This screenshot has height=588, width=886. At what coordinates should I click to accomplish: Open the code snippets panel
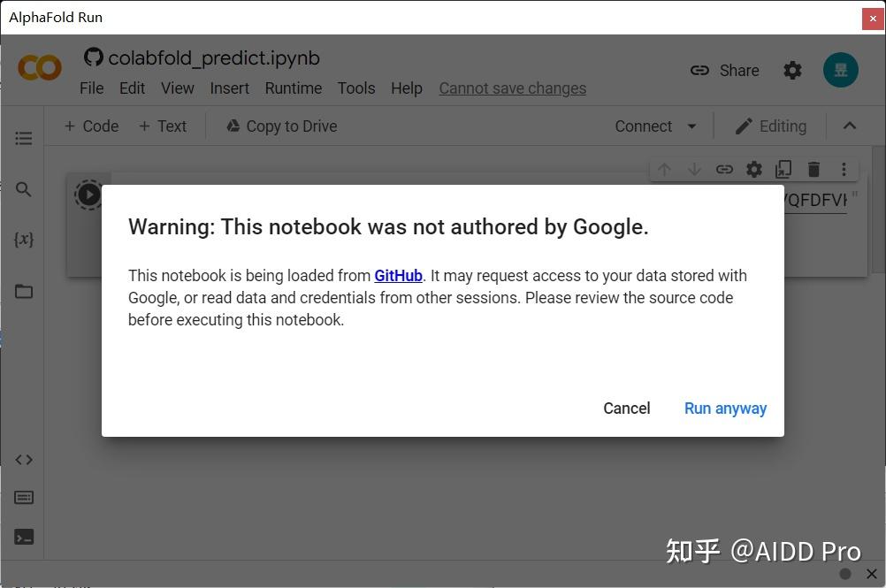point(24,459)
